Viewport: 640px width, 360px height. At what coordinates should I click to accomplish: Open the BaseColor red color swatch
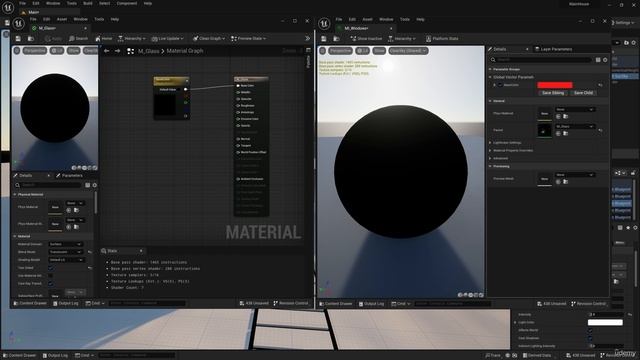(x=555, y=85)
